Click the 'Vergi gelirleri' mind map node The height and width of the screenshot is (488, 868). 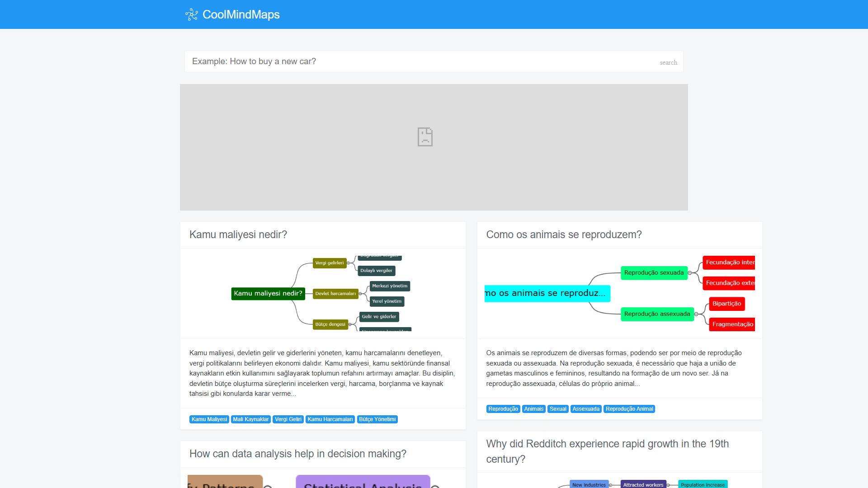pyautogui.click(x=330, y=263)
